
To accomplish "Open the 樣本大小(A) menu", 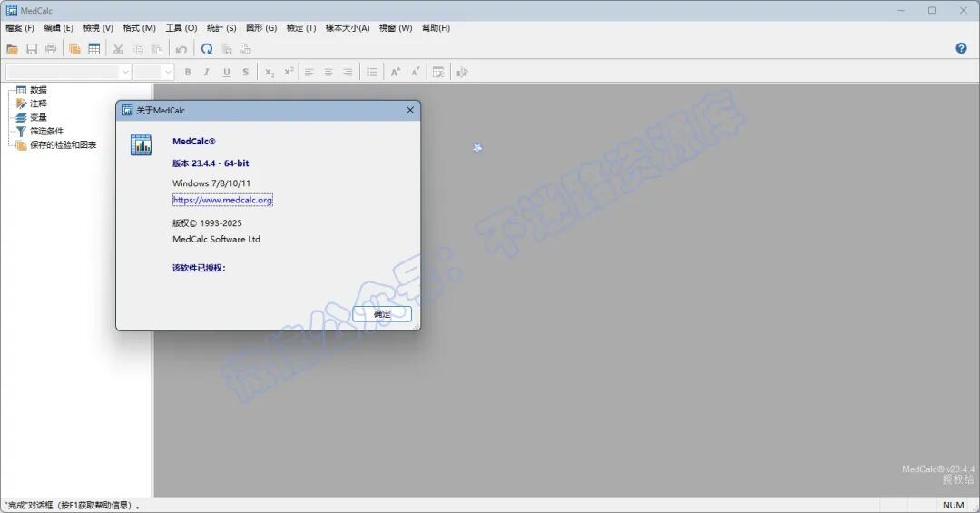I will pyautogui.click(x=348, y=28).
